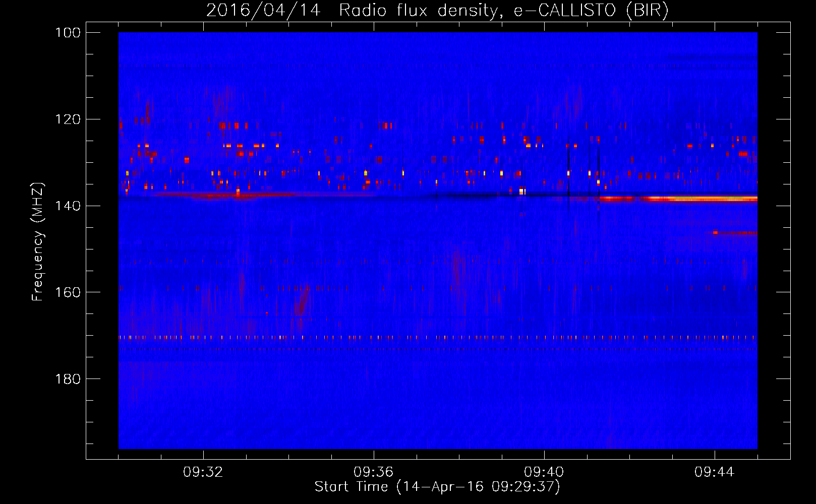816x504 pixels.
Task: Click the plot title "Radio flux density, e-CALLISTO (BIR)"
Action: pyautogui.click(x=503, y=10)
